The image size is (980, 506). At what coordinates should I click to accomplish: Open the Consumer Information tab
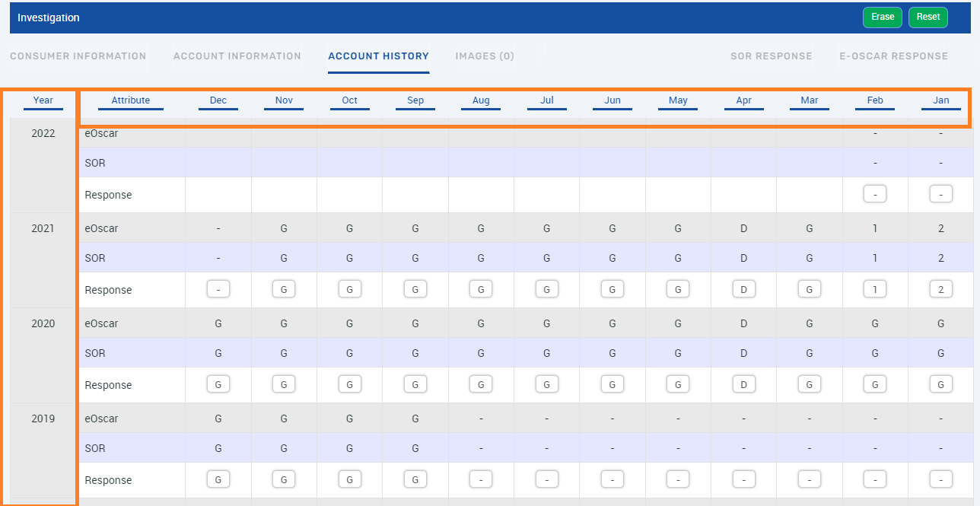pos(78,56)
